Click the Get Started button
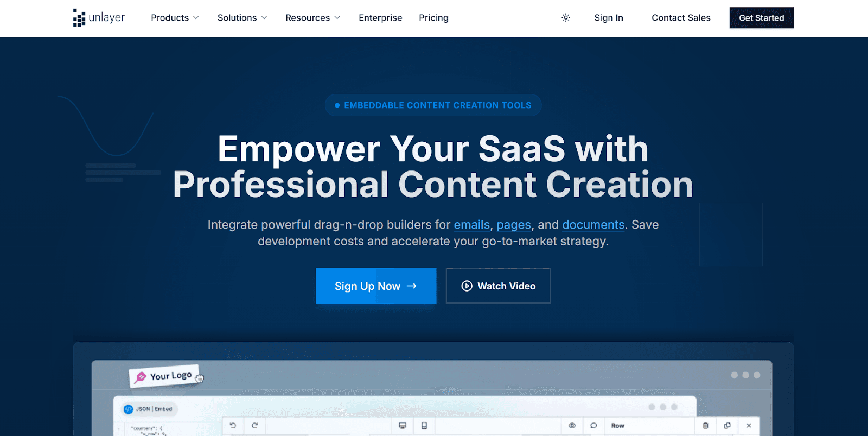The height and width of the screenshot is (436, 868). (x=762, y=18)
